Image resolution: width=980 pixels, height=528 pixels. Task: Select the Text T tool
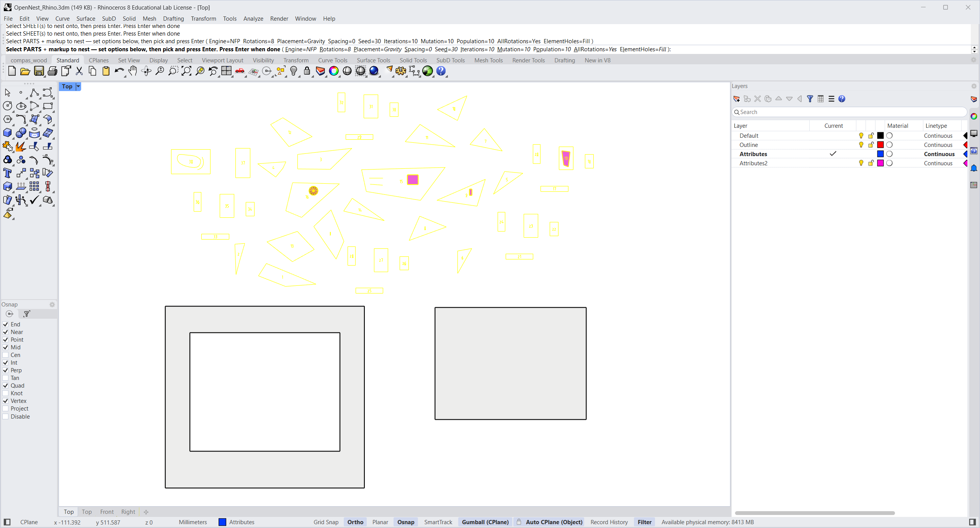7,173
